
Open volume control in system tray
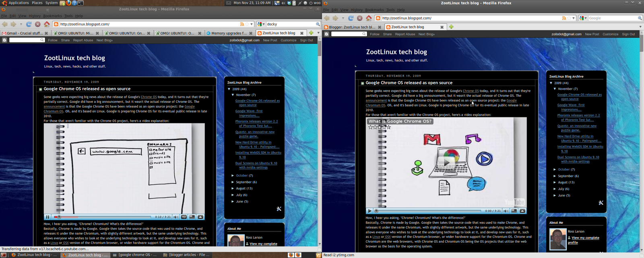click(283, 3)
